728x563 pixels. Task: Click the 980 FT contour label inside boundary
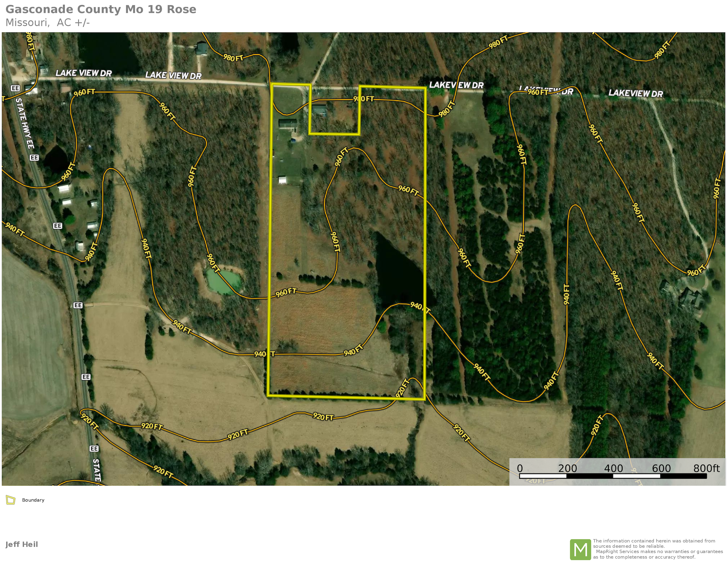coord(363,99)
